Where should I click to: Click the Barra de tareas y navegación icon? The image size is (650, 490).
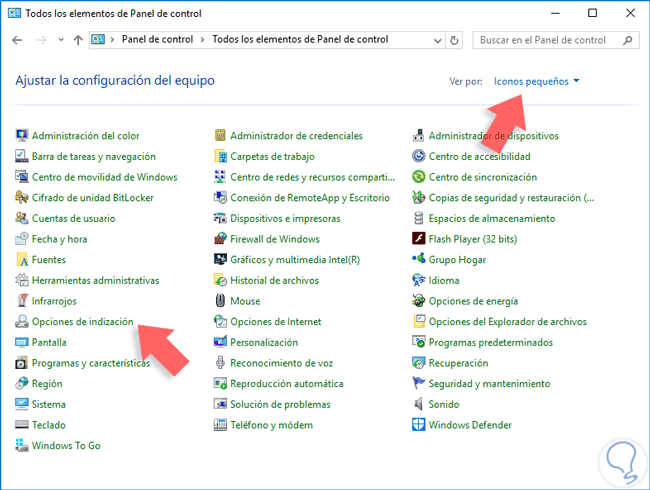(x=22, y=156)
